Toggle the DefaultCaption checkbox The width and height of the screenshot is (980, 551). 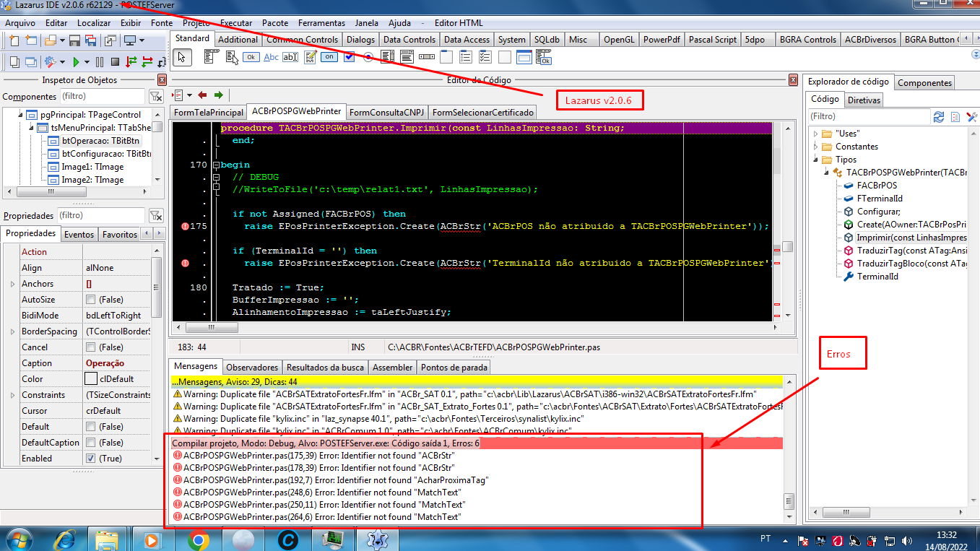coord(90,443)
